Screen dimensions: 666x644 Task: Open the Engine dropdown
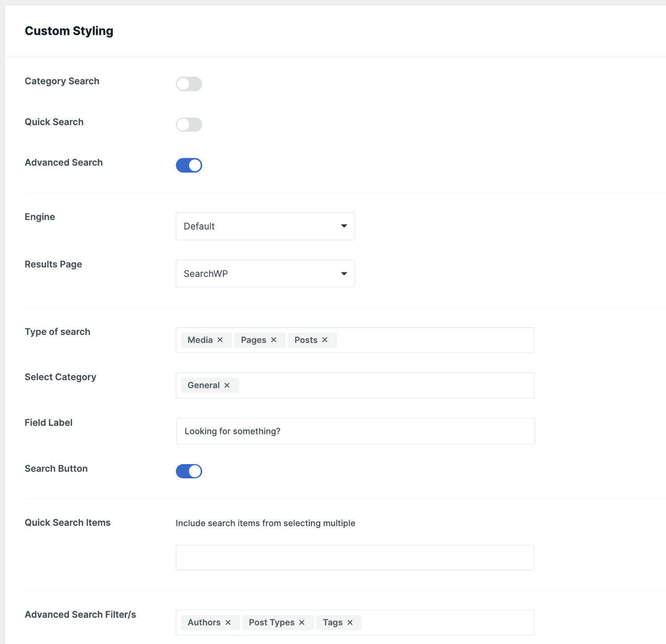tap(265, 226)
